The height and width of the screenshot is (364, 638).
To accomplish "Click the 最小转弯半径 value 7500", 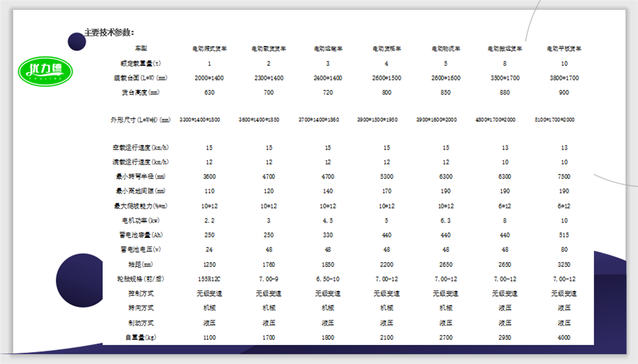I will click(x=564, y=176).
